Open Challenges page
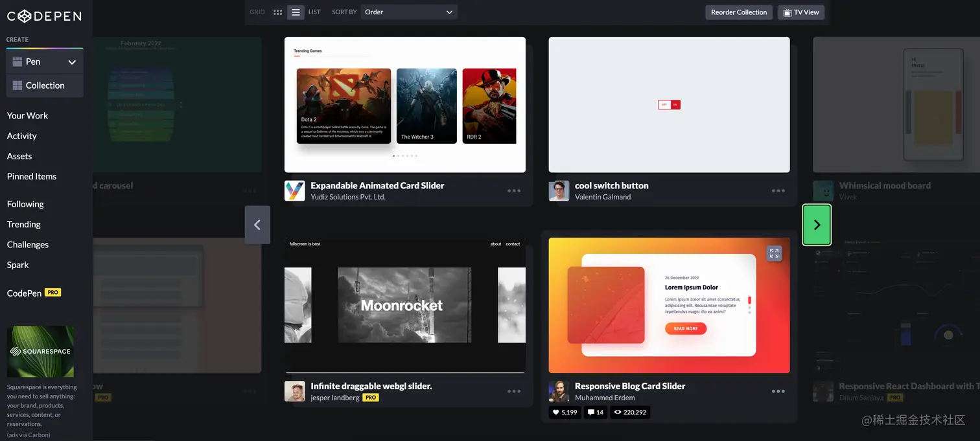 28,245
